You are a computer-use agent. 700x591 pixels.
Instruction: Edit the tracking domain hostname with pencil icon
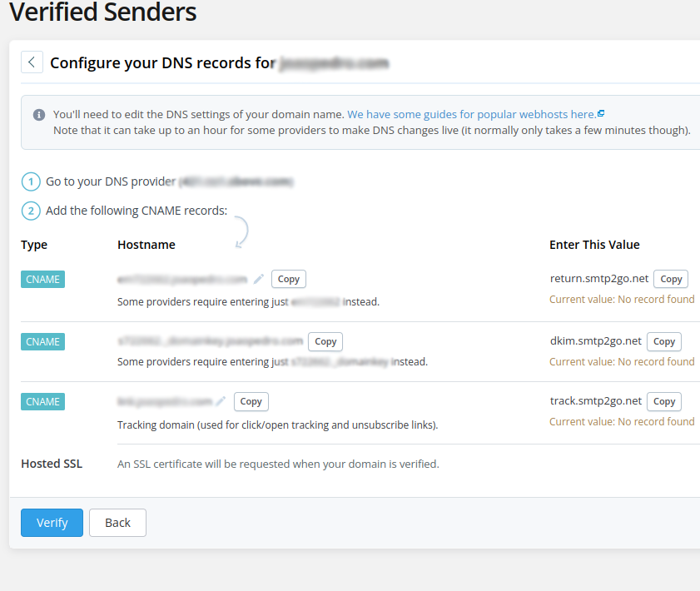(221, 401)
